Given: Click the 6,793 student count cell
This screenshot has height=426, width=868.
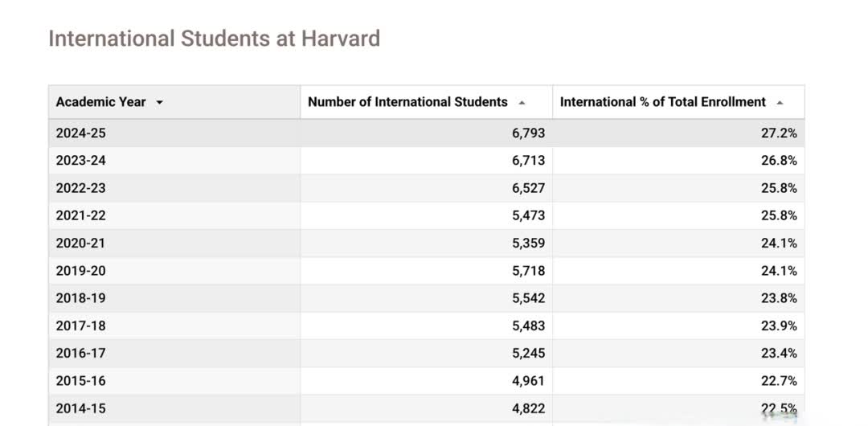Looking at the screenshot, I should [426, 133].
